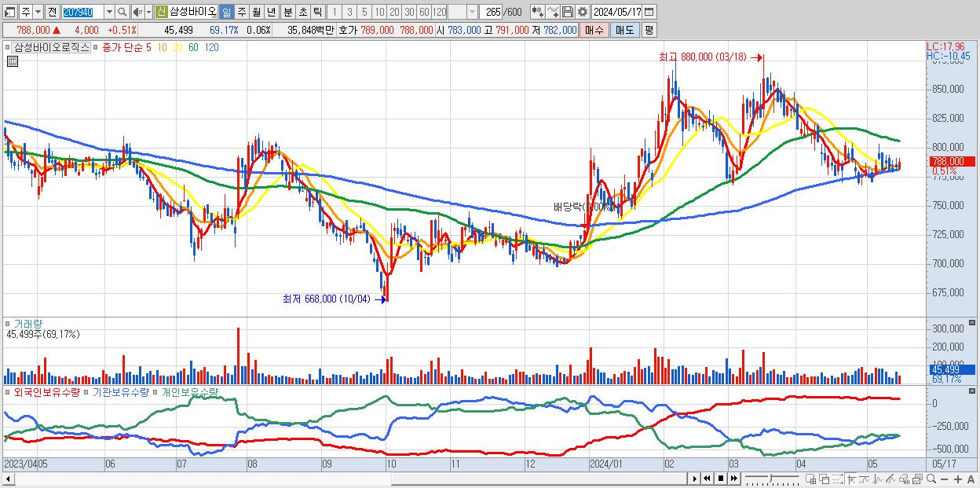
Task: Stop the chart replay
Action: (x=721, y=479)
